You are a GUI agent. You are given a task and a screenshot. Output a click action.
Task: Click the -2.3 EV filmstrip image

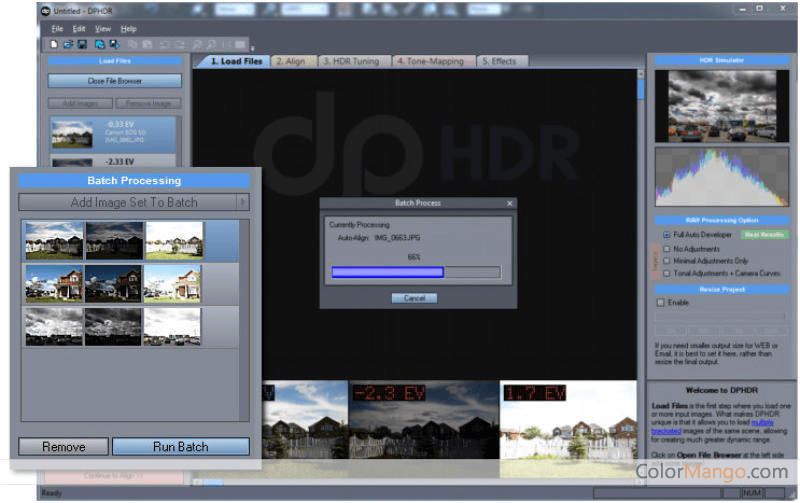pyautogui.click(x=424, y=429)
